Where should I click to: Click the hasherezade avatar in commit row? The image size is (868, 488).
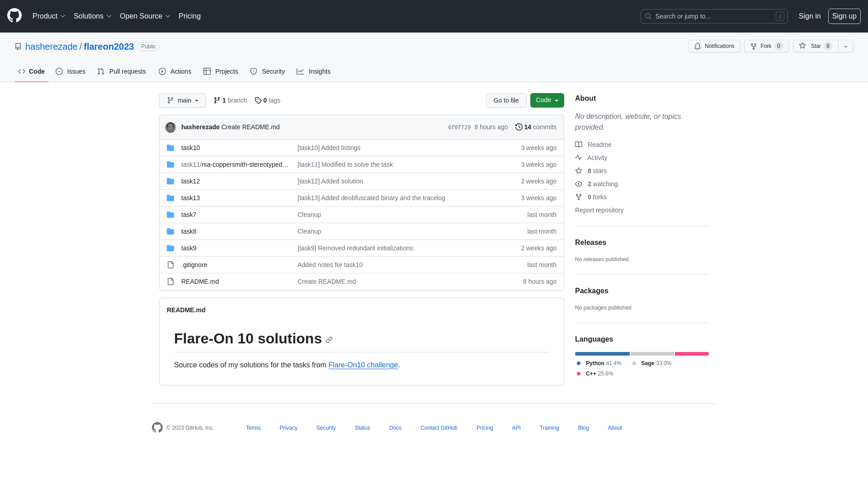coord(170,127)
